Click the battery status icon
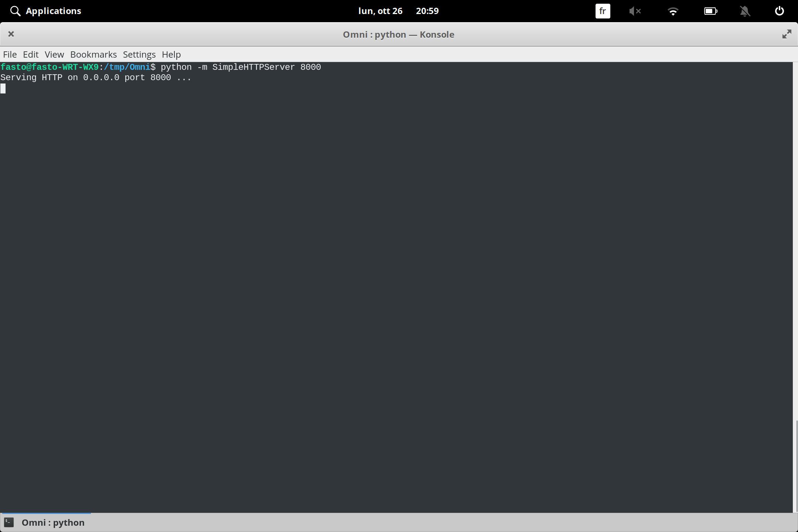Viewport: 798px width, 532px height. (x=710, y=11)
